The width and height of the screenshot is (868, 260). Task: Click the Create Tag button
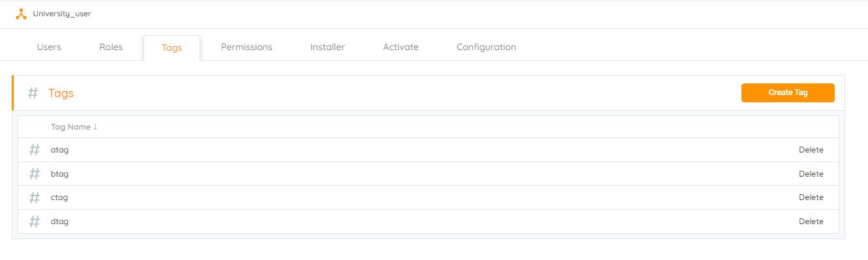(x=788, y=93)
